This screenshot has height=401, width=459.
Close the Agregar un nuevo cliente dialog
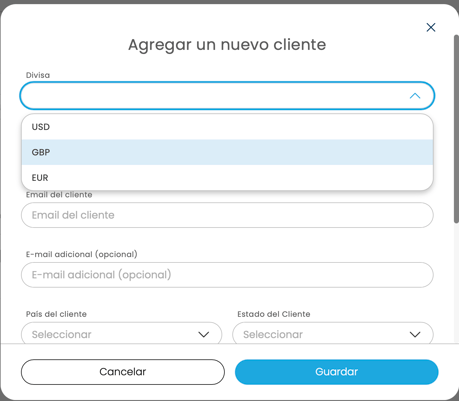[431, 27]
